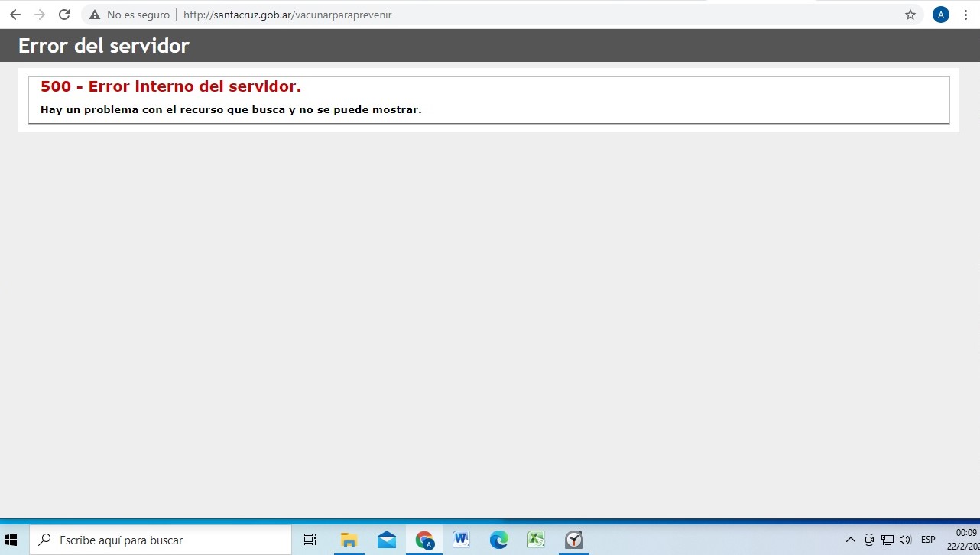Open the Windows Start menu
The width and height of the screenshot is (980, 555).
tap(11, 540)
